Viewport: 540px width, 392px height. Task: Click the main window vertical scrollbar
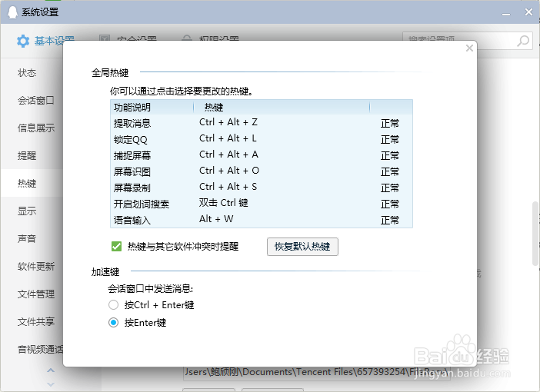[x=535, y=234]
